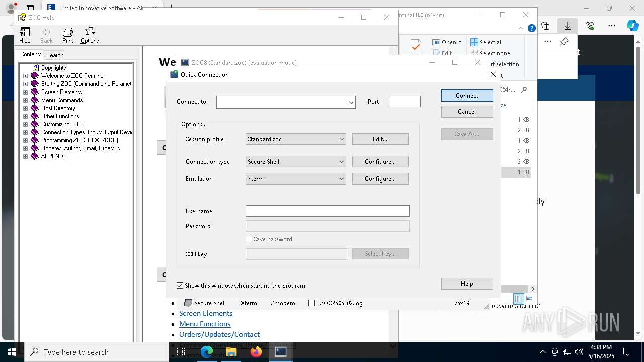Expand the Menu Commands tree node
Screen dimensions: 644x362
25,100
